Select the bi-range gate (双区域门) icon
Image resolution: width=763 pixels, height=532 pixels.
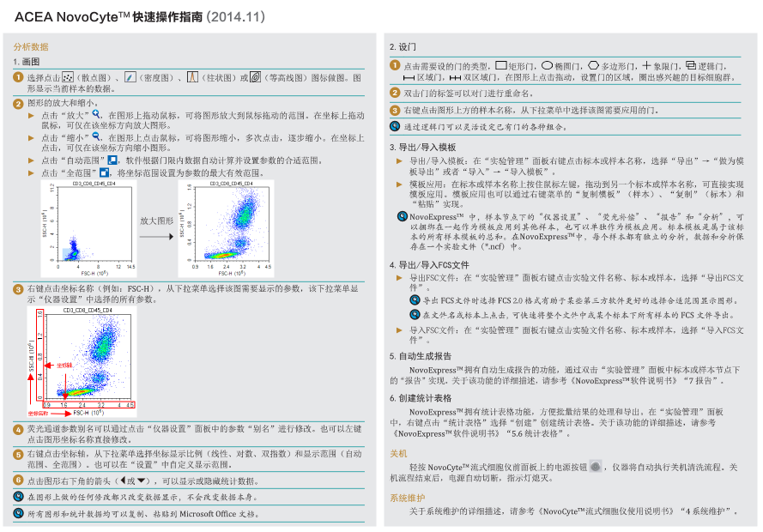(x=455, y=77)
